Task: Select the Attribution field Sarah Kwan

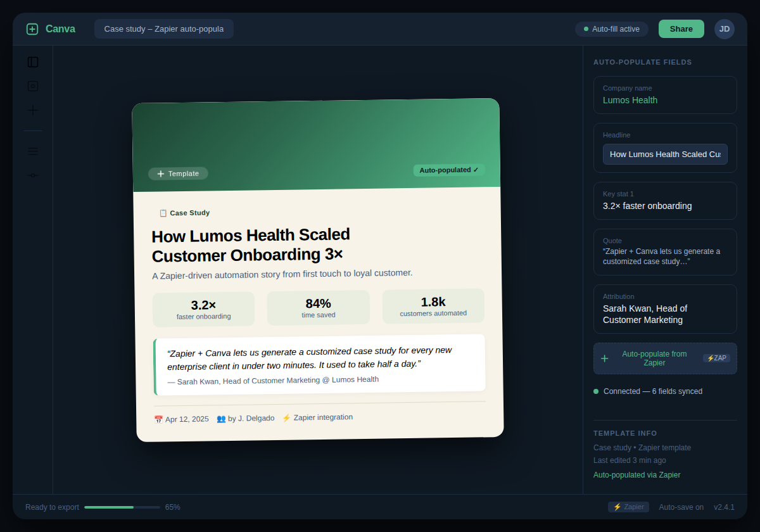Action: click(x=665, y=309)
